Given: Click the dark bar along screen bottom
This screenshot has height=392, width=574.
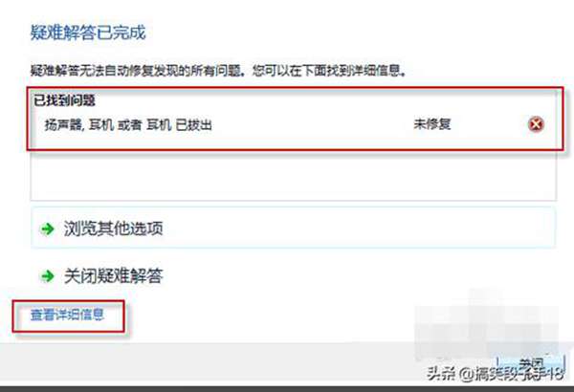Looking at the screenshot, I should (287, 388).
